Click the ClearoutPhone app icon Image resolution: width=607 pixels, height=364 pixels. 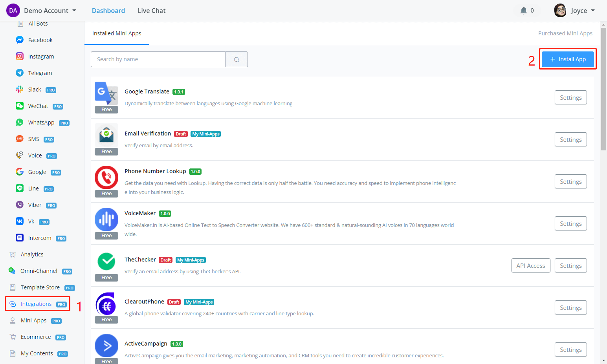[106, 303]
